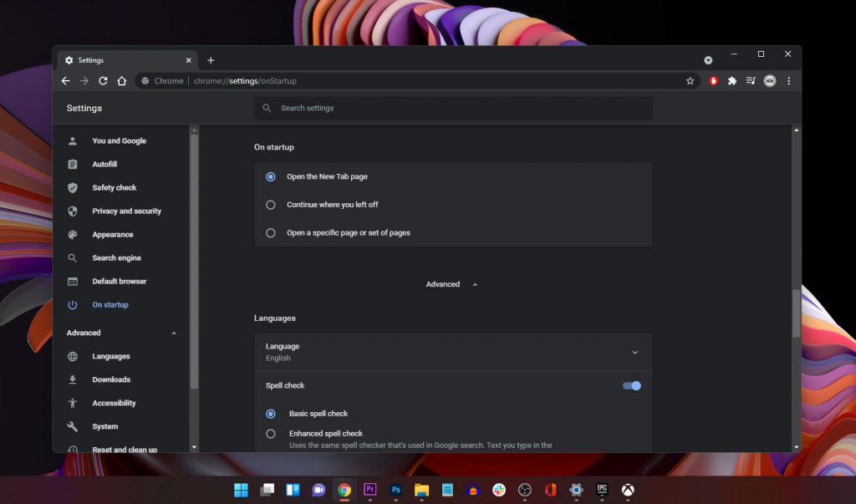Launch Adobe Premiere Pro from taskbar
Screen dimensions: 856x504
click(370, 490)
